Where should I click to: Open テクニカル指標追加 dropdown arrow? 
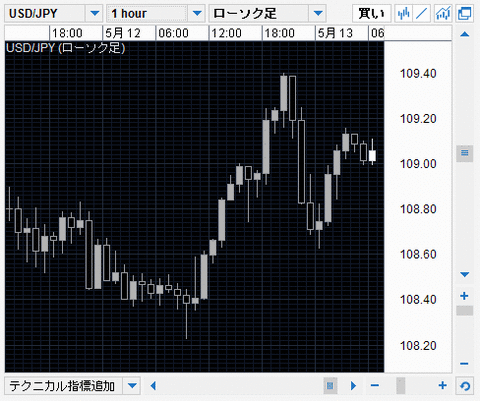pyautogui.click(x=132, y=386)
